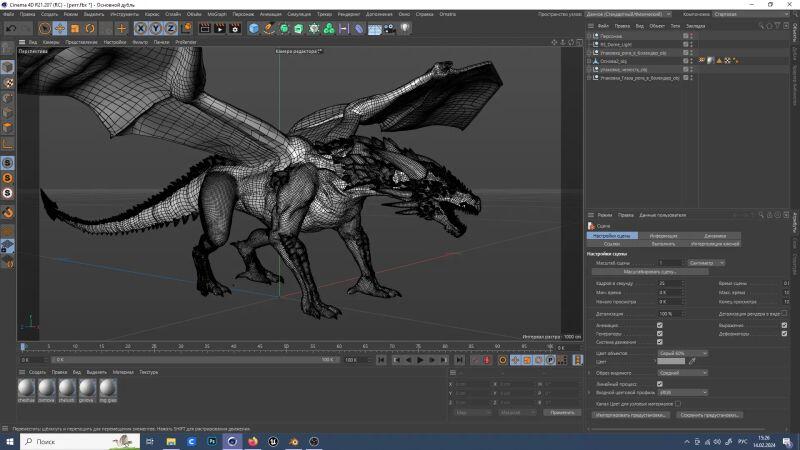Image resolution: width=800 pixels, height=450 pixels.
Task: Disable the Анимация checkbox
Action: (659, 325)
